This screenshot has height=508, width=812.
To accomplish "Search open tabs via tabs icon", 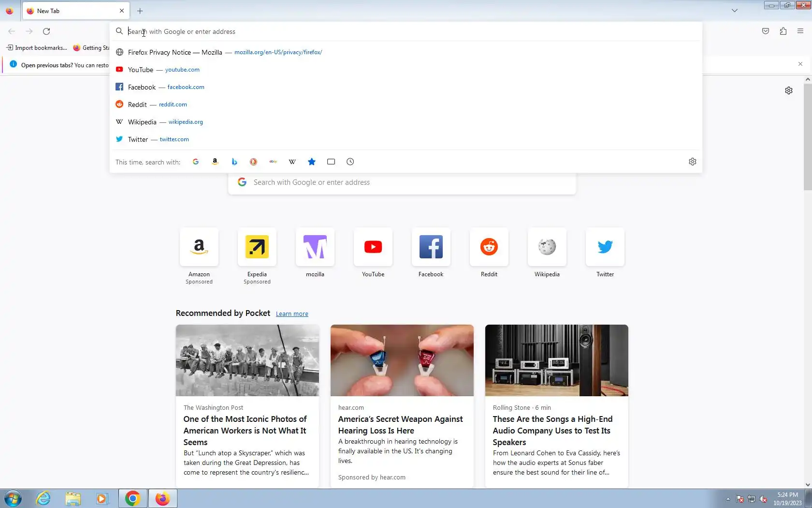I will click(x=331, y=162).
